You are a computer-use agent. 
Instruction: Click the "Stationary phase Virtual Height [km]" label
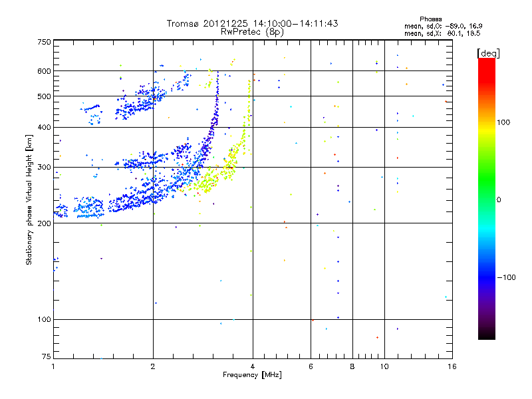coord(29,199)
